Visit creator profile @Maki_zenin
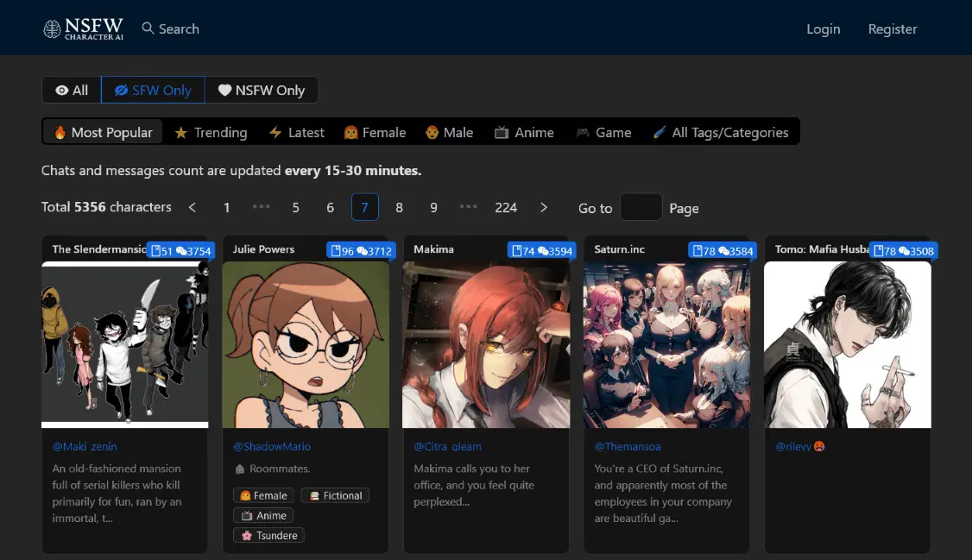This screenshot has height=560, width=972. pos(85,447)
